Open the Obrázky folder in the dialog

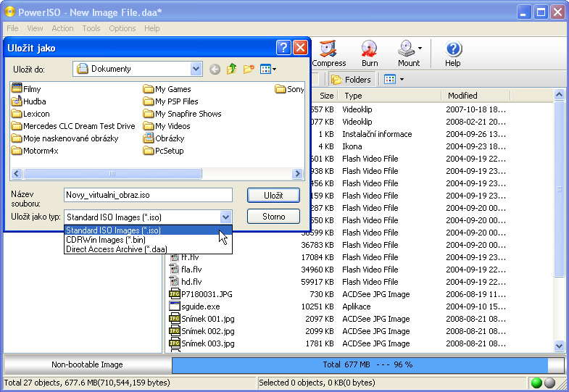pos(170,138)
